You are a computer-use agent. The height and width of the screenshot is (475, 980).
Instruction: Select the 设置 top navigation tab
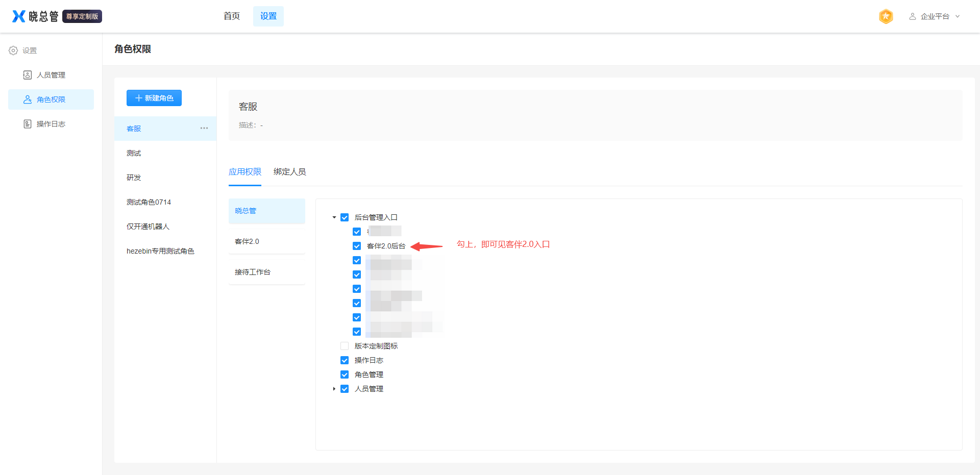click(268, 16)
